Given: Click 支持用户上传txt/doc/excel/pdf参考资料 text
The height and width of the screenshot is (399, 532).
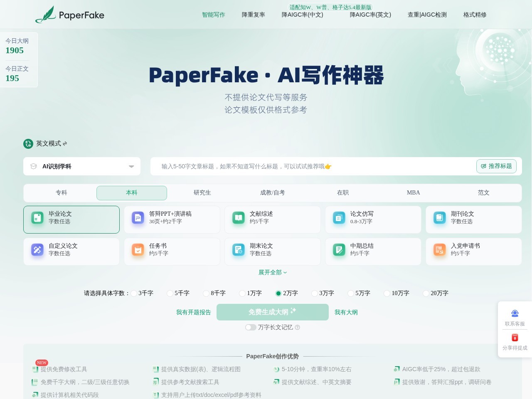Looking at the screenshot, I should [x=211, y=395].
